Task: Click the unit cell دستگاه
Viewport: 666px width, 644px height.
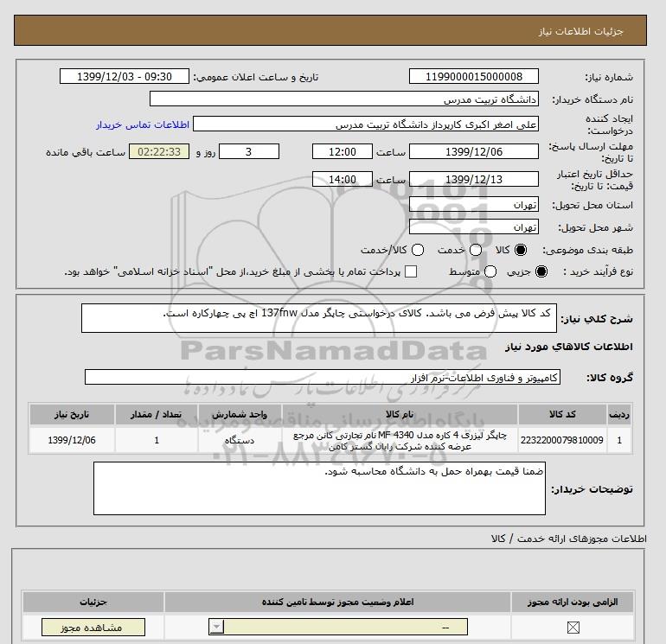Action: [x=240, y=440]
